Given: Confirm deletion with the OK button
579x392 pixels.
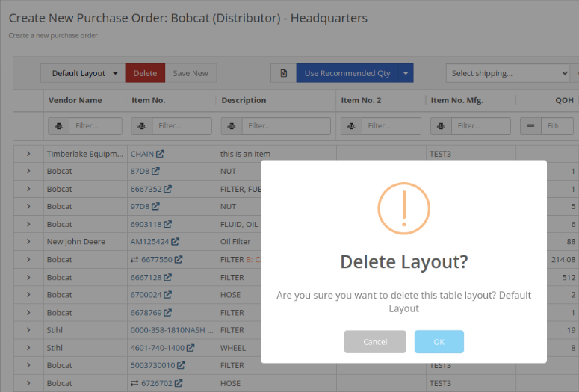Looking at the screenshot, I should pos(439,342).
